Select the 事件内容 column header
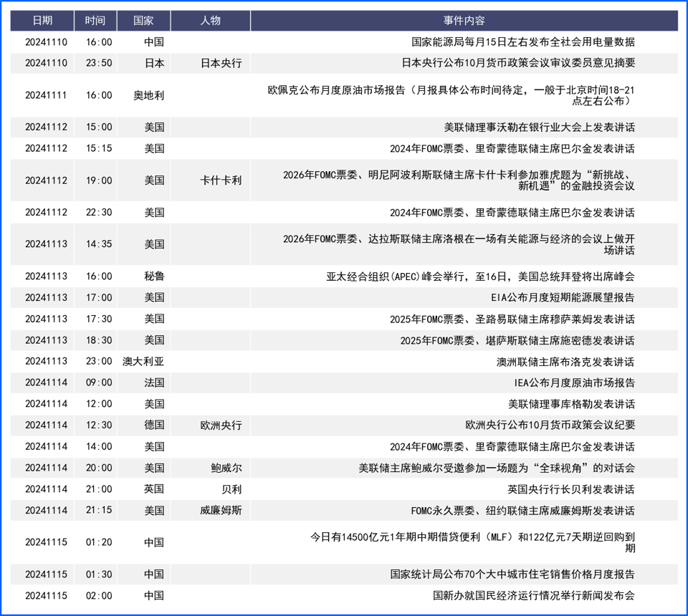The image size is (688, 616). [x=464, y=21]
